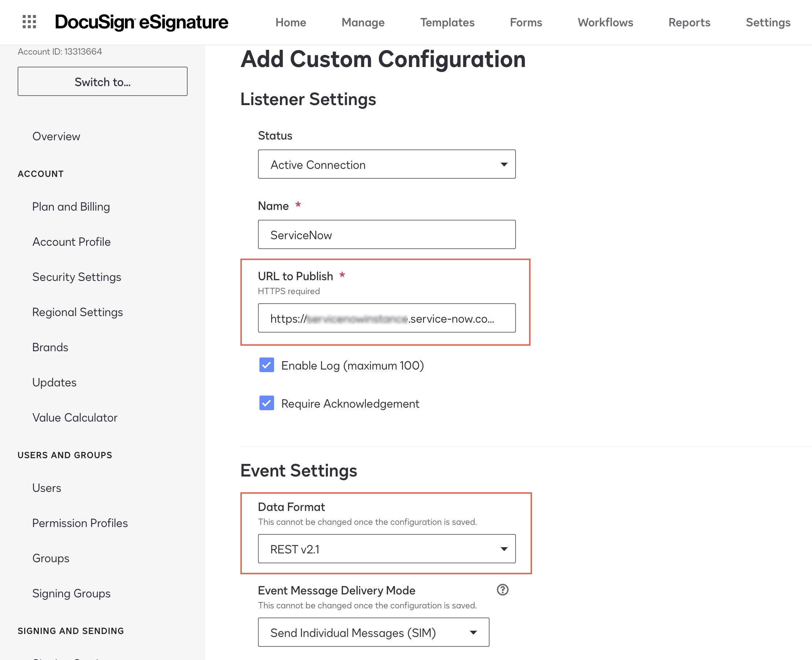Open the app launcher grid icon
The height and width of the screenshot is (660, 812).
(29, 22)
